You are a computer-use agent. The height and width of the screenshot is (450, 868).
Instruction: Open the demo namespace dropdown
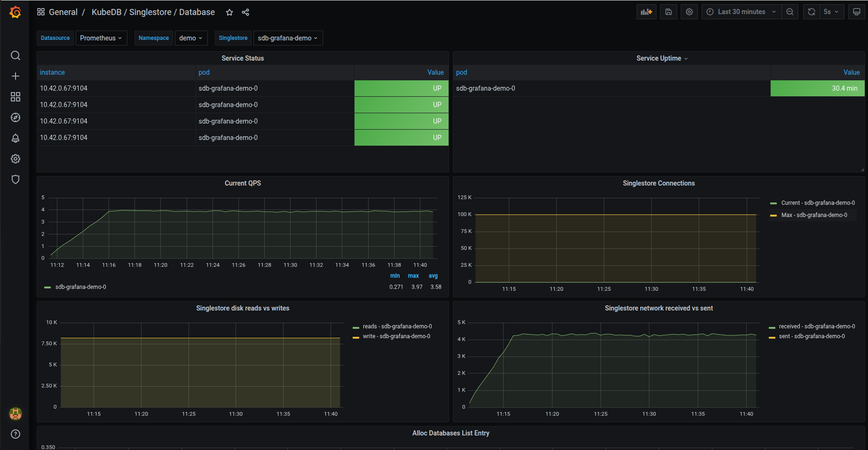pyautogui.click(x=191, y=38)
